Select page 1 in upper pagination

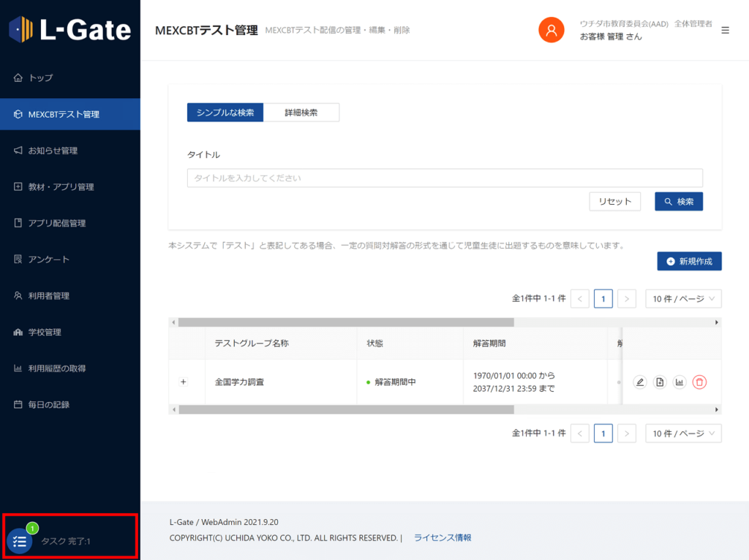603,299
